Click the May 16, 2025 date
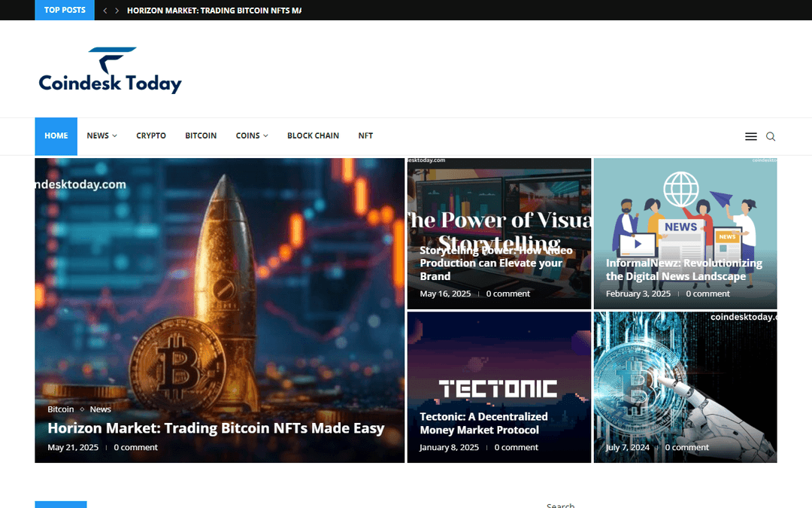The width and height of the screenshot is (812, 508). pyautogui.click(x=445, y=294)
